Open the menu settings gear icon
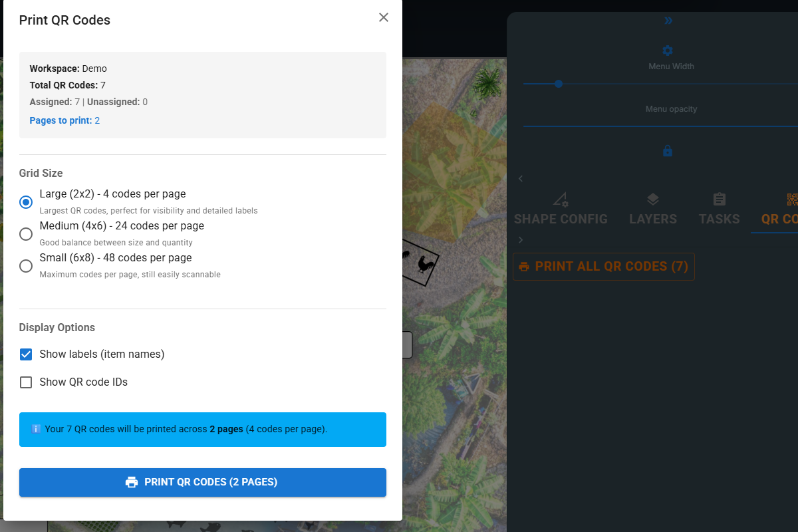798x532 pixels. [x=667, y=50]
